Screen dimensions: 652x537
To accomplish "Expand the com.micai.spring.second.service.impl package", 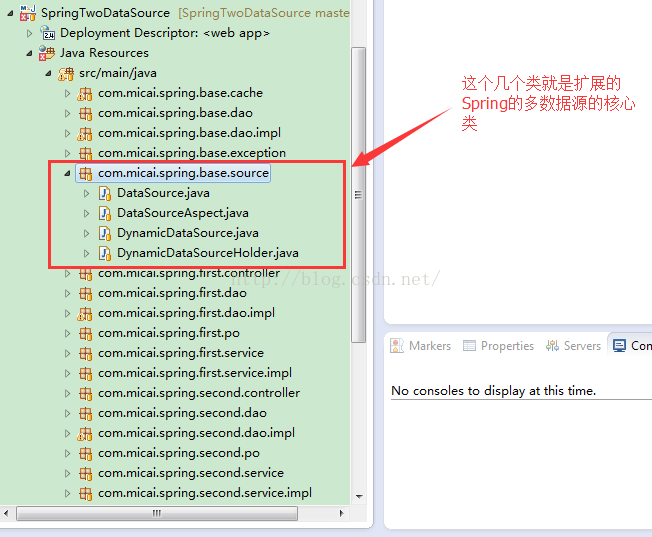I will pyautogui.click(x=67, y=493).
